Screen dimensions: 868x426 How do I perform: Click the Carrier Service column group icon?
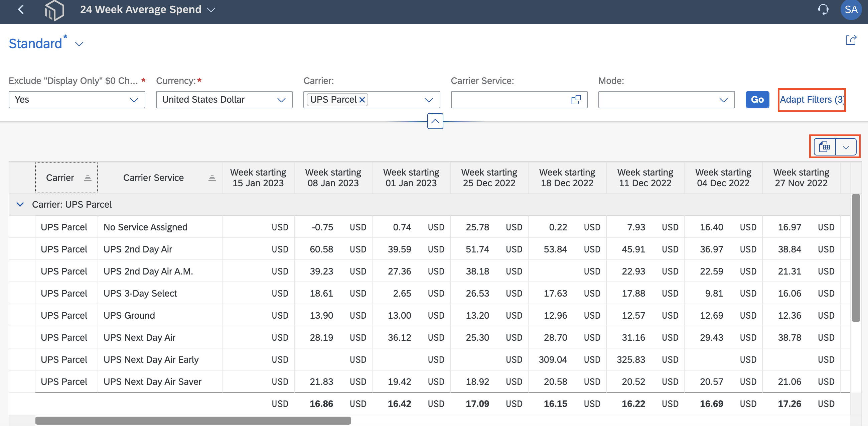212,178
